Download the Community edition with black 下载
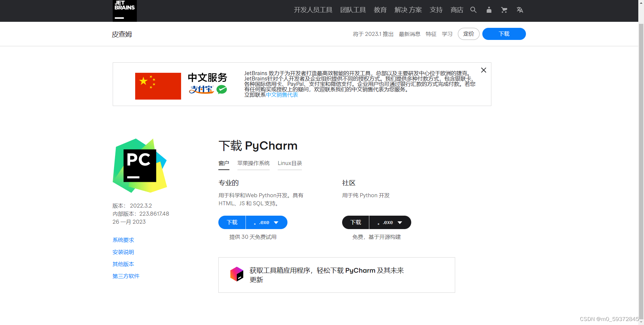The height and width of the screenshot is (325, 644). coord(356,222)
